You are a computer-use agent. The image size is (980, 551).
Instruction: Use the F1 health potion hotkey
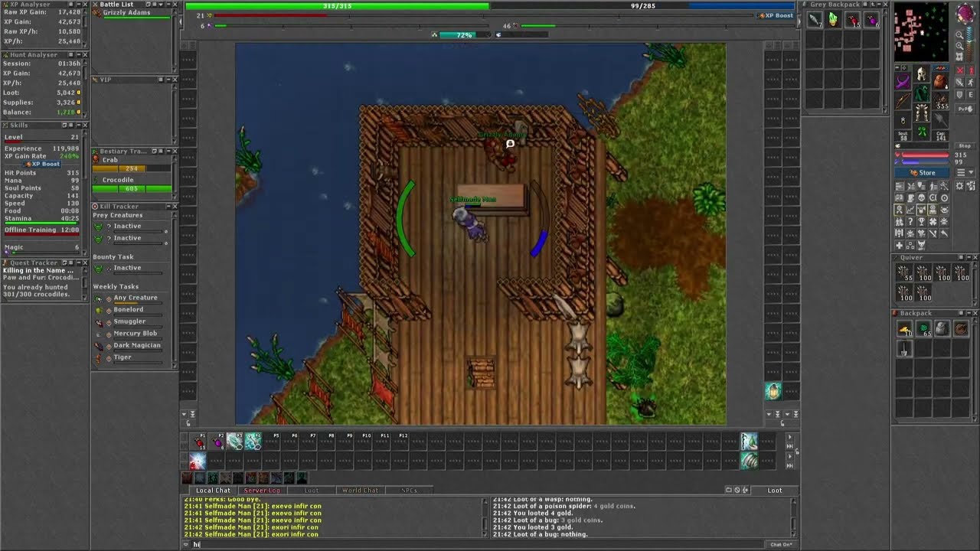coord(199,442)
